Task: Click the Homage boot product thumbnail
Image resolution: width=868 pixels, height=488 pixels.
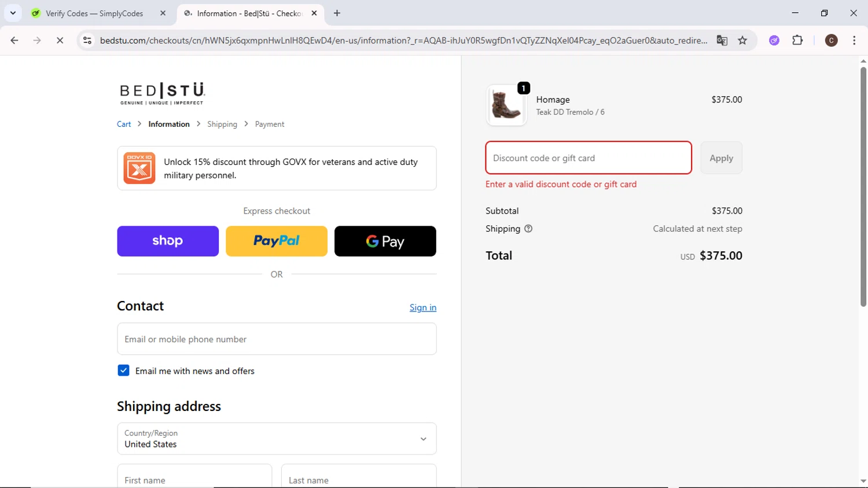Action: (x=506, y=105)
